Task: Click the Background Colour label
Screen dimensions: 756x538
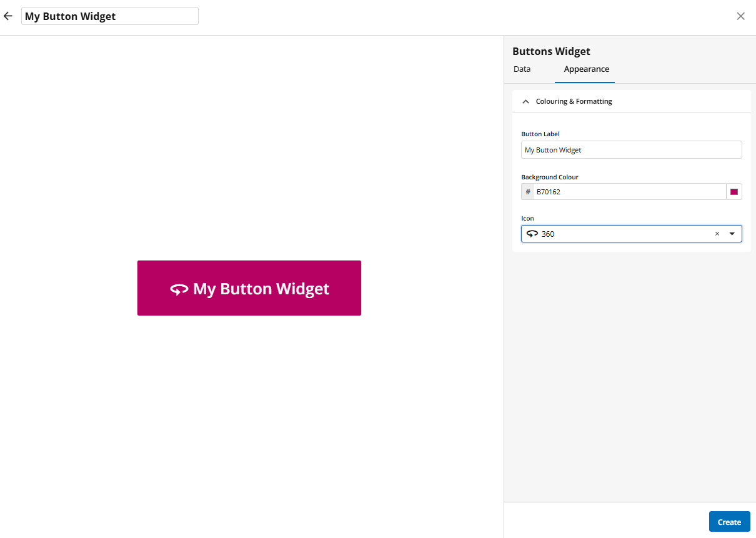Action: 550,177
